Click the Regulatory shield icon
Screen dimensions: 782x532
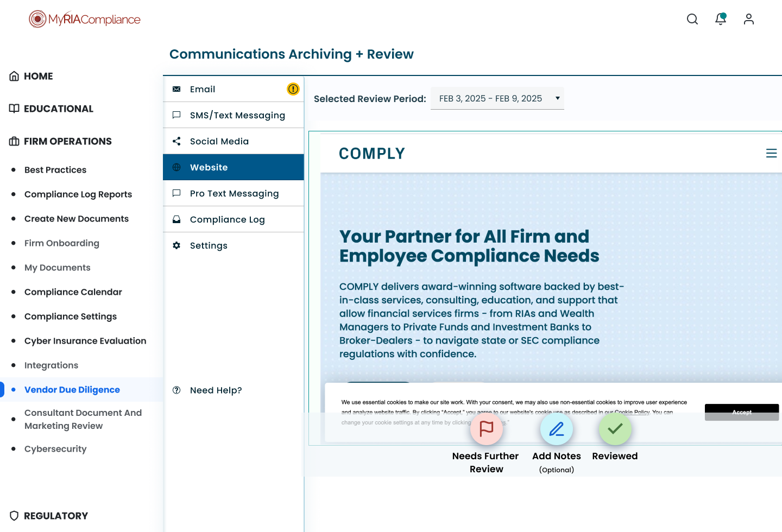(x=14, y=516)
